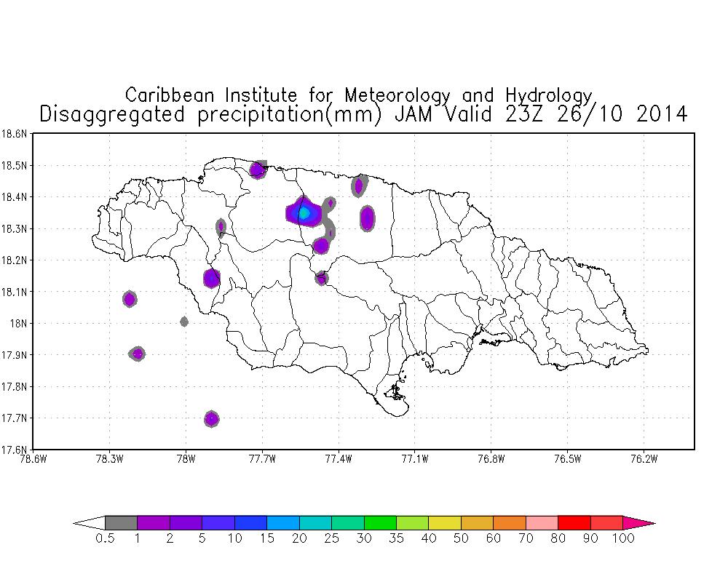Screen dimensions: 728x582
Task: Click latitude label "18.5N"
Action: pos(15,166)
